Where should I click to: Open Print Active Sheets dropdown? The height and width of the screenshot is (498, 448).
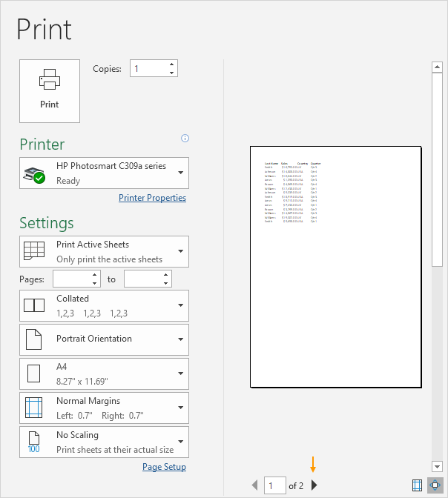click(x=104, y=251)
